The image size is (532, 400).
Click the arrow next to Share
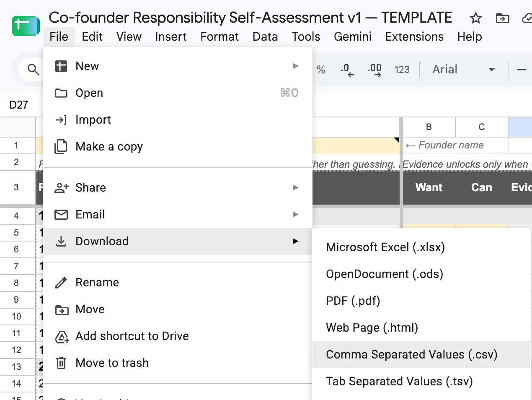point(295,188)
